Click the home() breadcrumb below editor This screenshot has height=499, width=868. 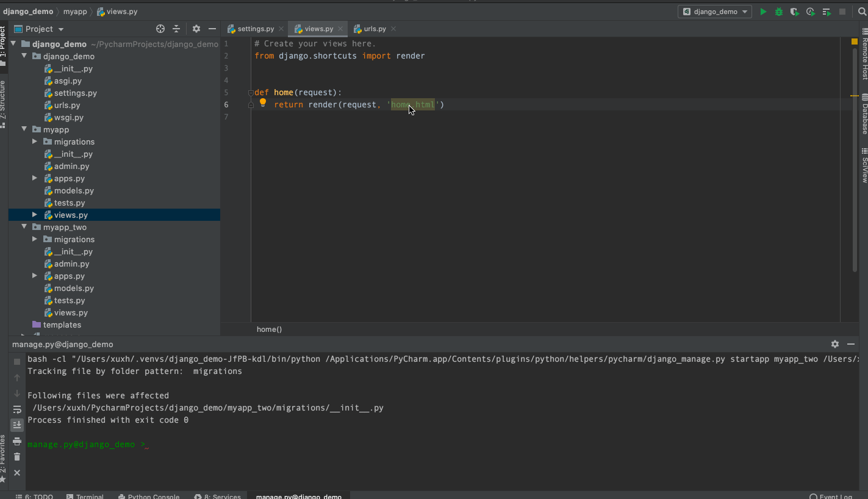pos(269,329)
